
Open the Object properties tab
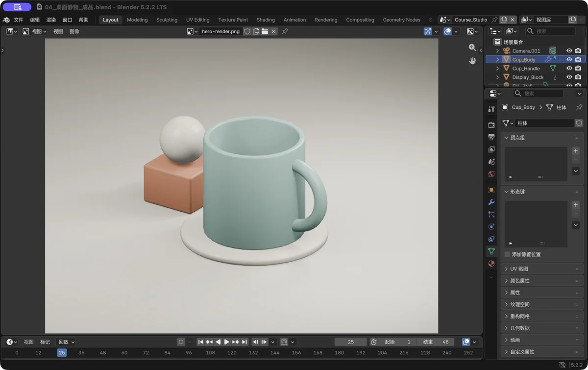(x=491, y=190)
